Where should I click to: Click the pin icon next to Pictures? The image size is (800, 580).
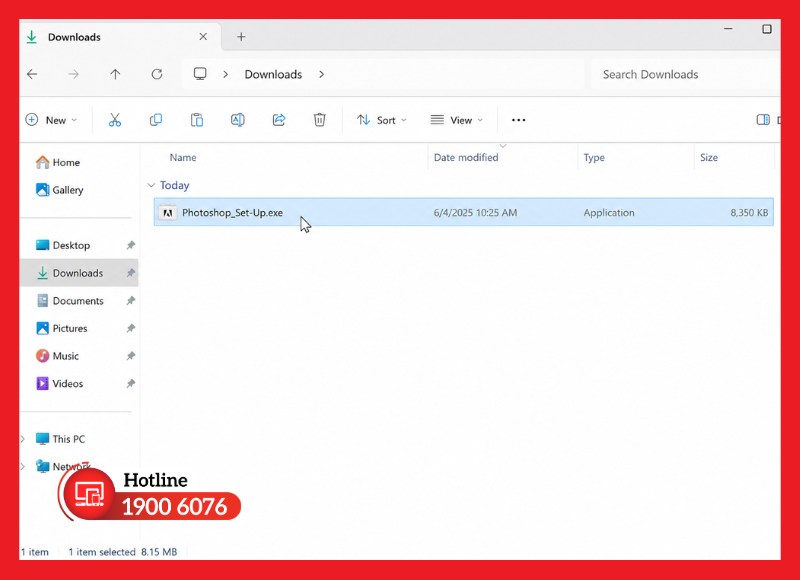pos(131,328)
